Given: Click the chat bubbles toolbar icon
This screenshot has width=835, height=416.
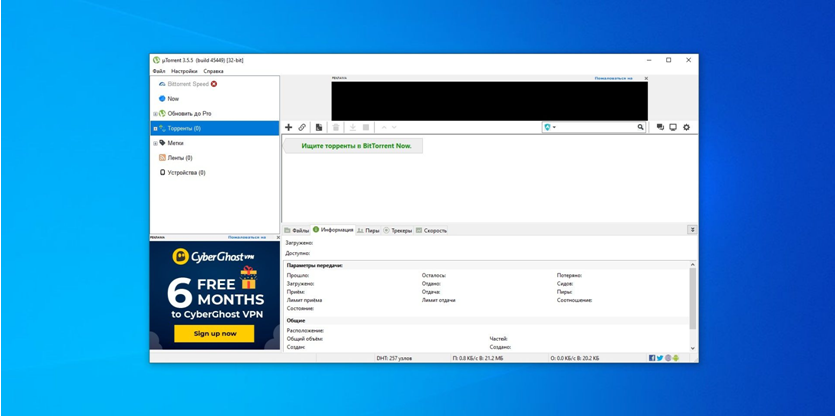Looking at the screenshot, I should 660,127.
